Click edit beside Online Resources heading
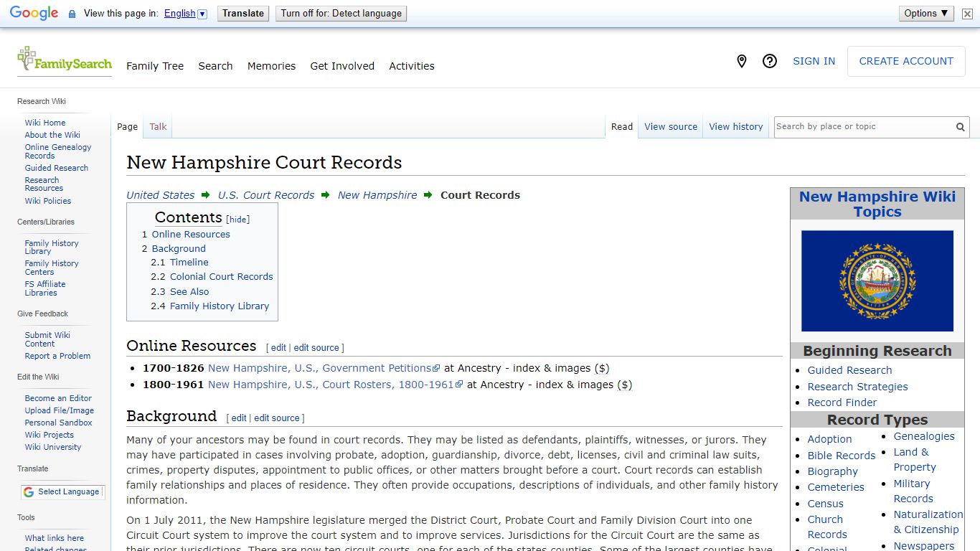Screen dimensions: 980x551 278,348
